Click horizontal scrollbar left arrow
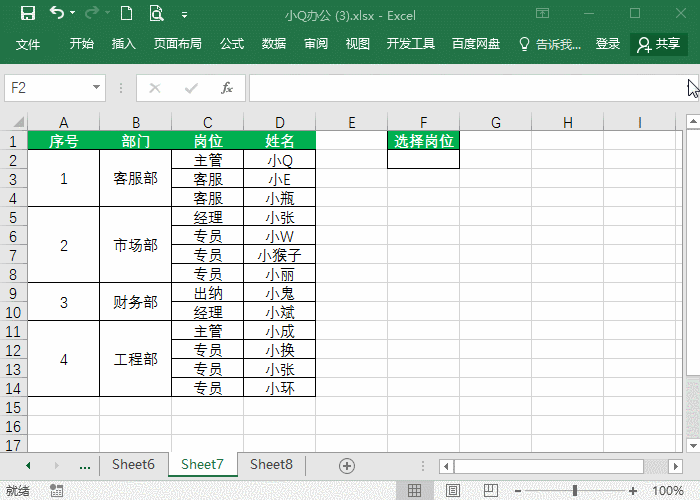The width and height of the screenshot is (700, 500). pos(446,467)
